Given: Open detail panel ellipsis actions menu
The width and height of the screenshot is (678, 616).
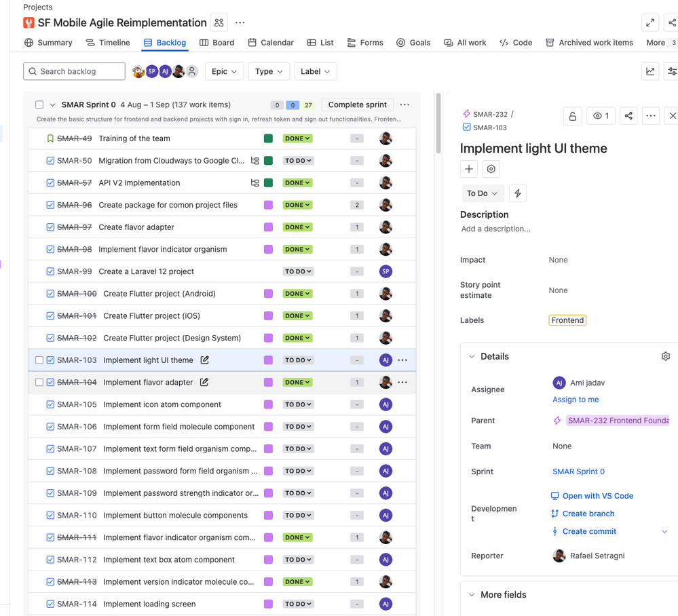Looking at the screenshot, I should pyautogui.click(x=650, y=116).
